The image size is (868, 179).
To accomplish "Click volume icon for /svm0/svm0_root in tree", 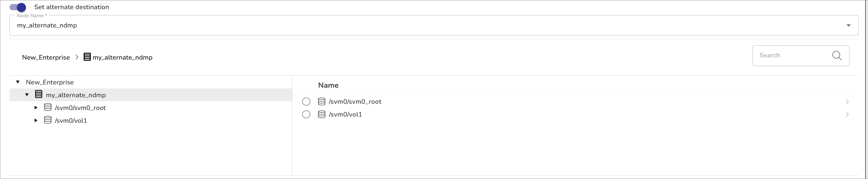I will (48, 107).
